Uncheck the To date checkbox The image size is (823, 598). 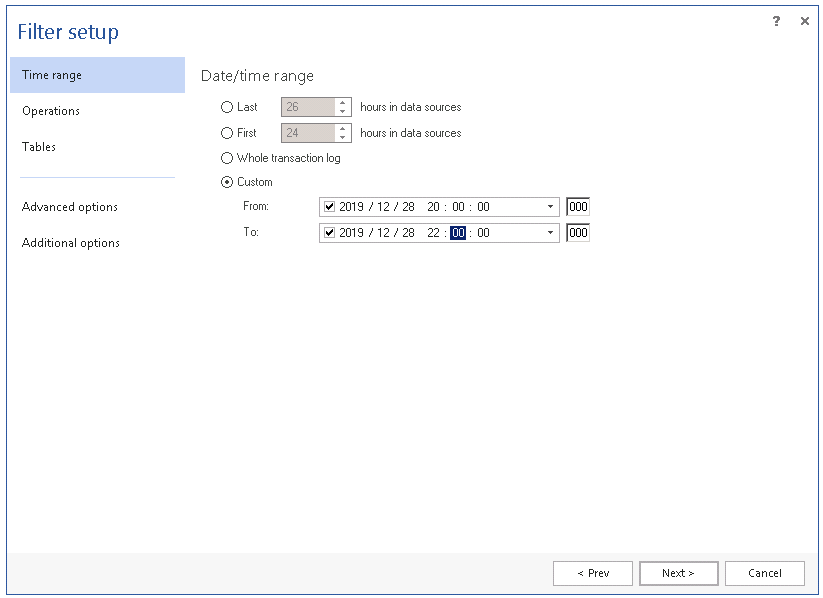[x=329, y=233]
